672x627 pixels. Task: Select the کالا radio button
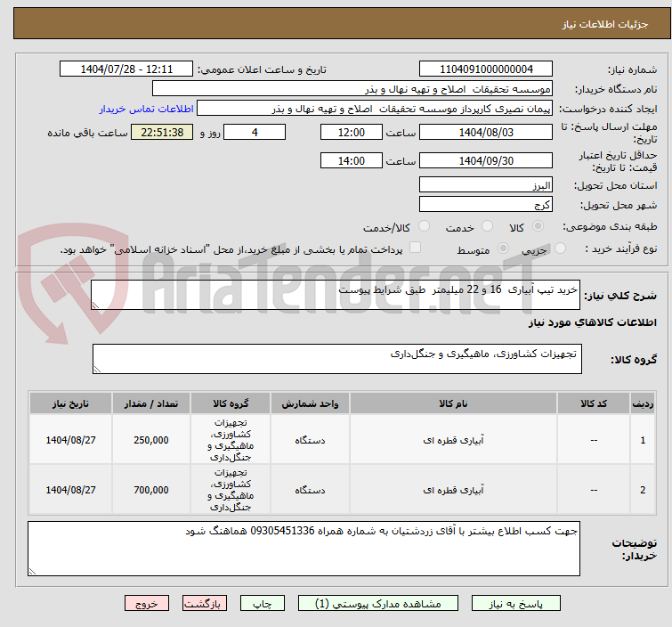coord(538,226)
